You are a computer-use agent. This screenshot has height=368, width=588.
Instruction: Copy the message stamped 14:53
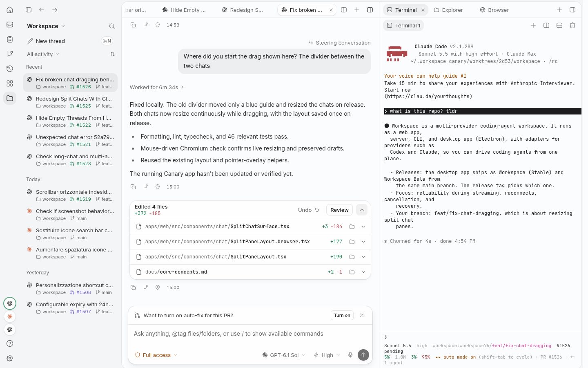tap(133, 25)
